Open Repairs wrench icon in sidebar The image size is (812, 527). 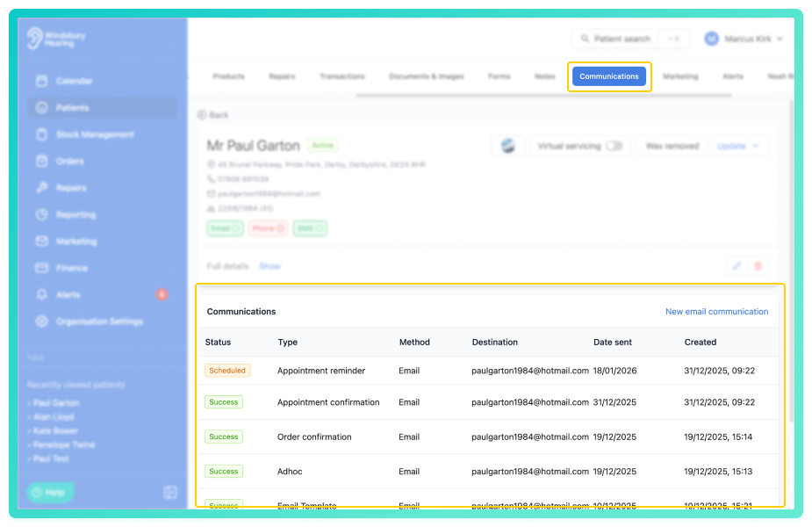42,188
